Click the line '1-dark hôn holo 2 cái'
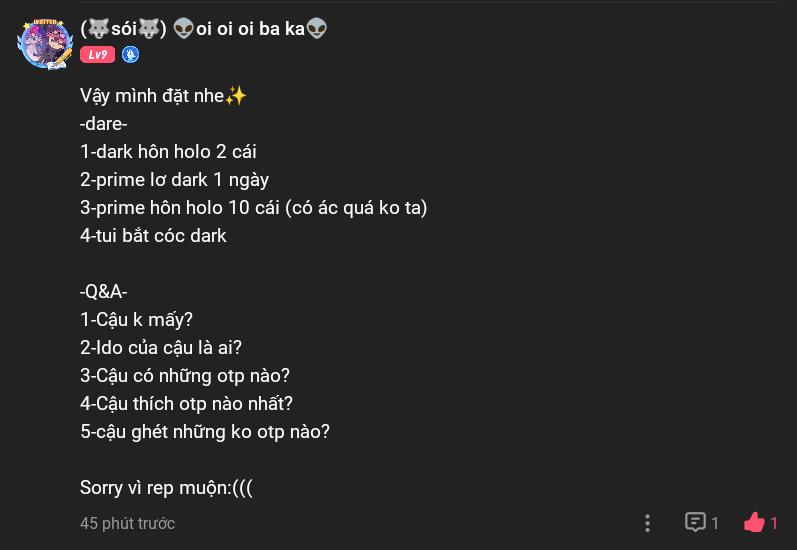Screen dimensions: 797x550 point(168,152)
